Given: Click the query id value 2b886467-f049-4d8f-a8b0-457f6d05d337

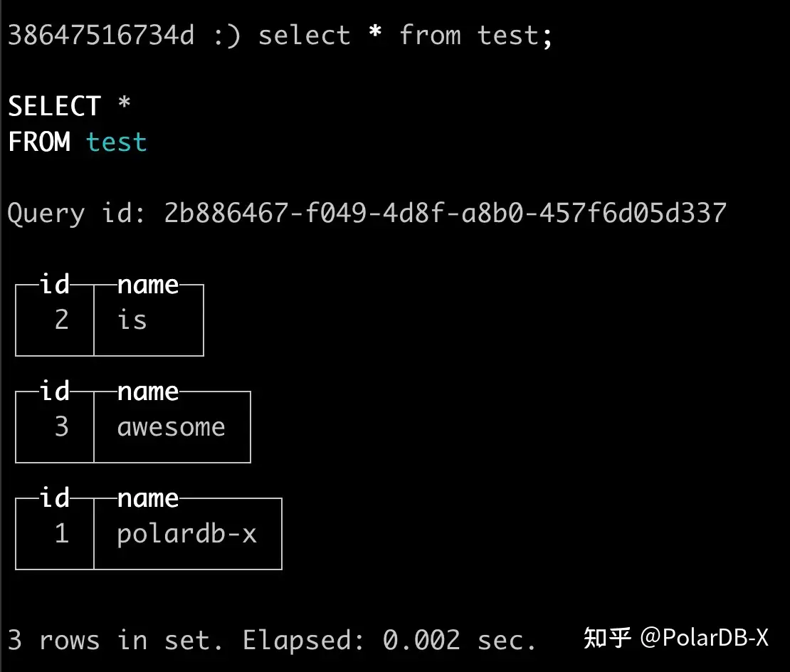Looking at the screenshot, I should click(445, 213).
